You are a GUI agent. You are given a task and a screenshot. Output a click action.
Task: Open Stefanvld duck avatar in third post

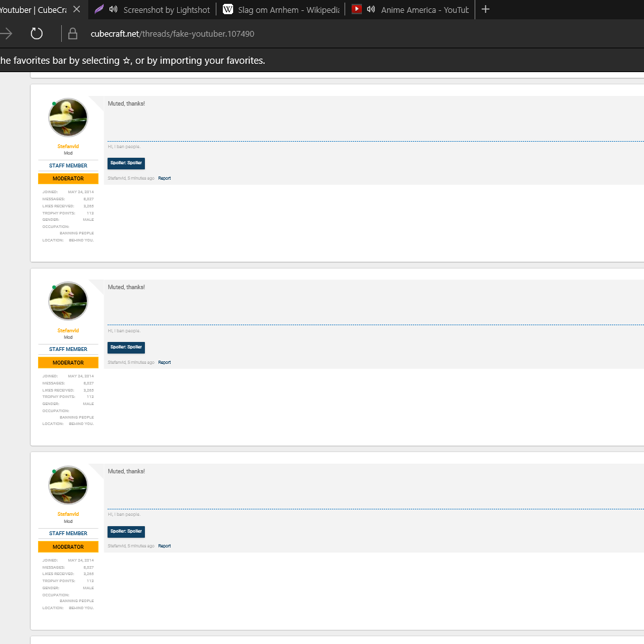tap(68, 485)
